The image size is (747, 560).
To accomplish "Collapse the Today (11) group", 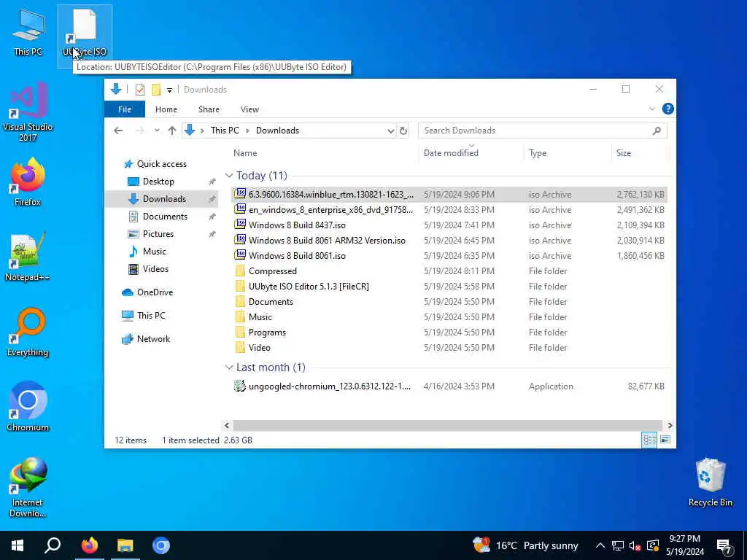I will (x=229, y=176).
